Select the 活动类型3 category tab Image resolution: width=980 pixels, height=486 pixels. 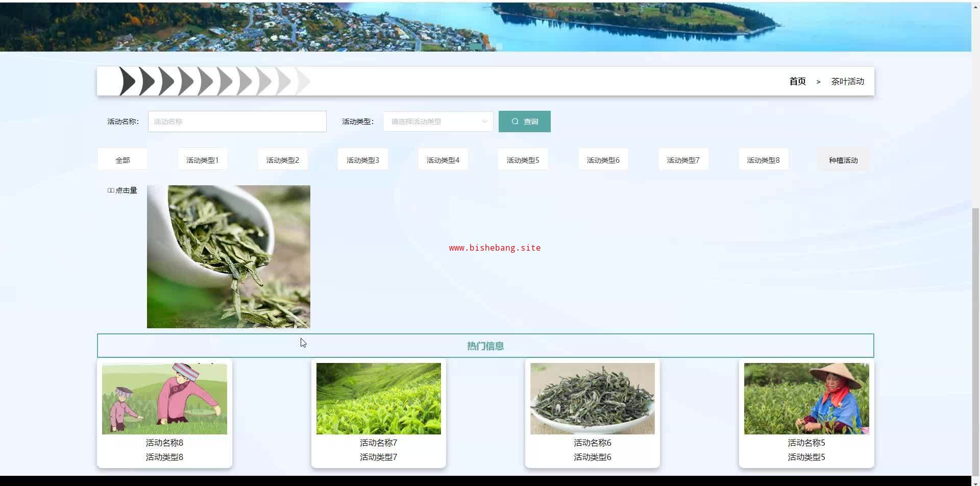pos(362,160)
